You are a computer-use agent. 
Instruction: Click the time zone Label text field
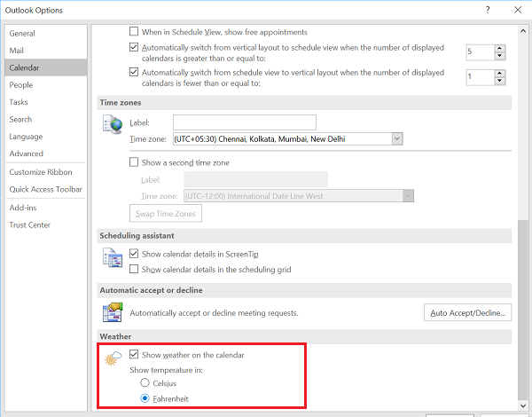click(x=245, y=122)
